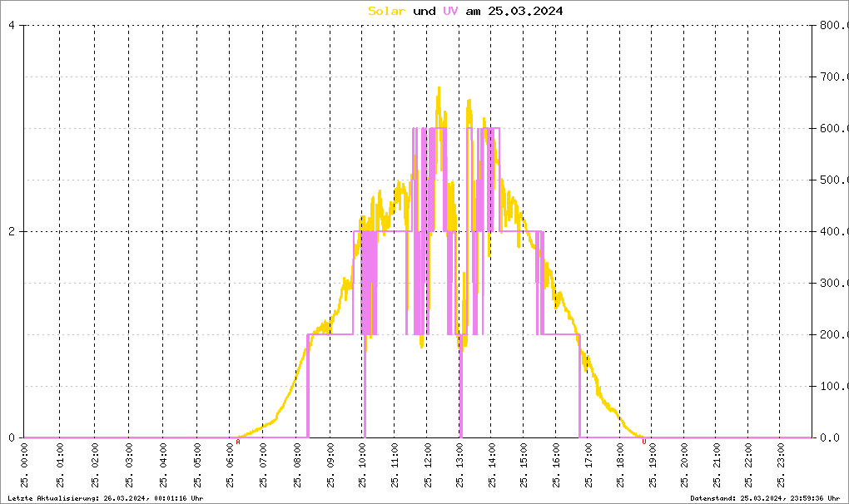Viewport: 849px width, 504px height.
Task: Click the time label '25. 13:00'
Action: pyautogui.click(x=459, y=465)
